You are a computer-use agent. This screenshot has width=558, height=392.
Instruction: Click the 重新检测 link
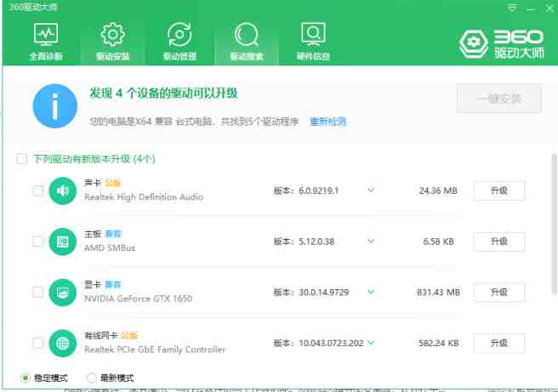click(x=327, y=122)
